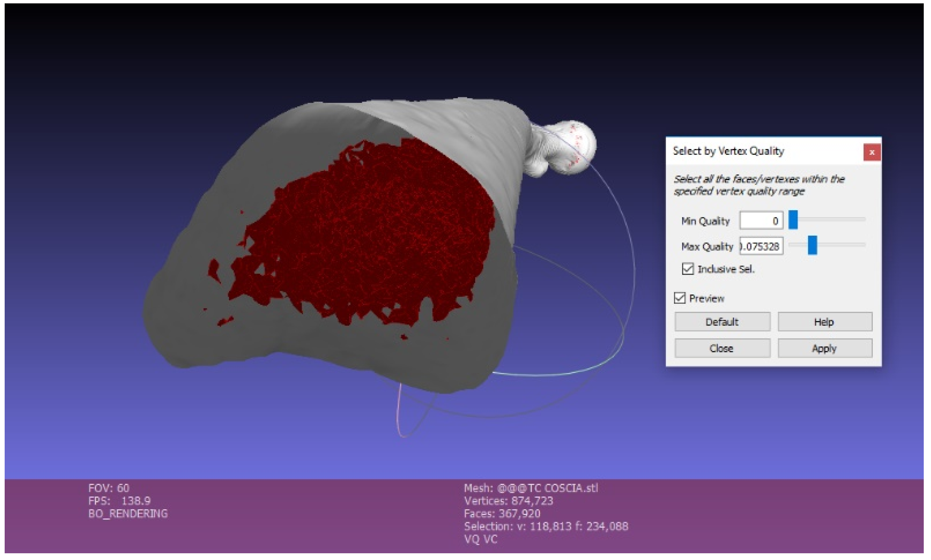The image size is (931, 560).
Task: Disable the Preview checkbox
Action: coord(680,298)
